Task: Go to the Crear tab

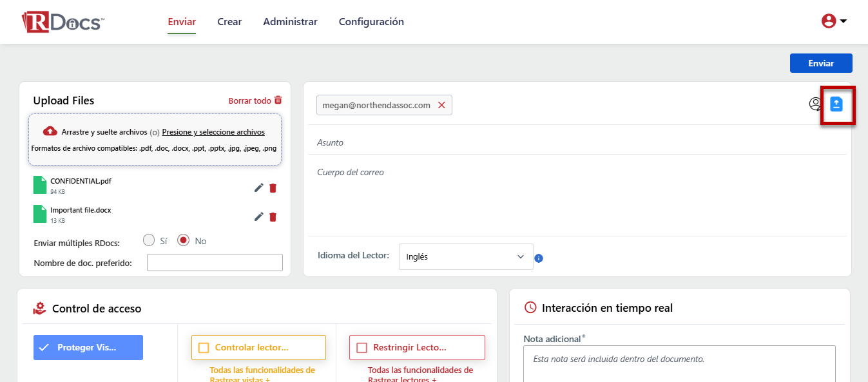Action: [229, 22]
